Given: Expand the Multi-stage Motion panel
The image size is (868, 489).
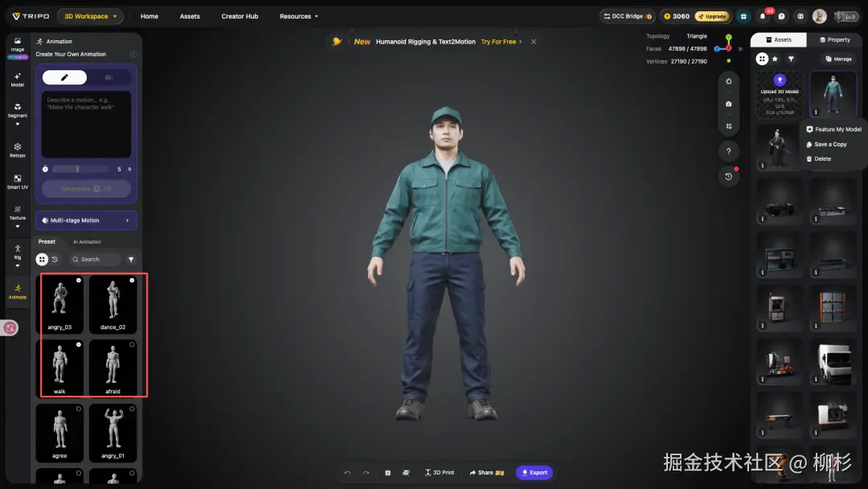Looking at the screenshot, I should tap(86, 220).
